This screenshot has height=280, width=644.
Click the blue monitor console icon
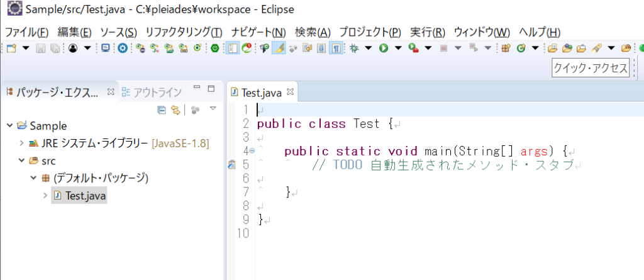pos(106,48)
